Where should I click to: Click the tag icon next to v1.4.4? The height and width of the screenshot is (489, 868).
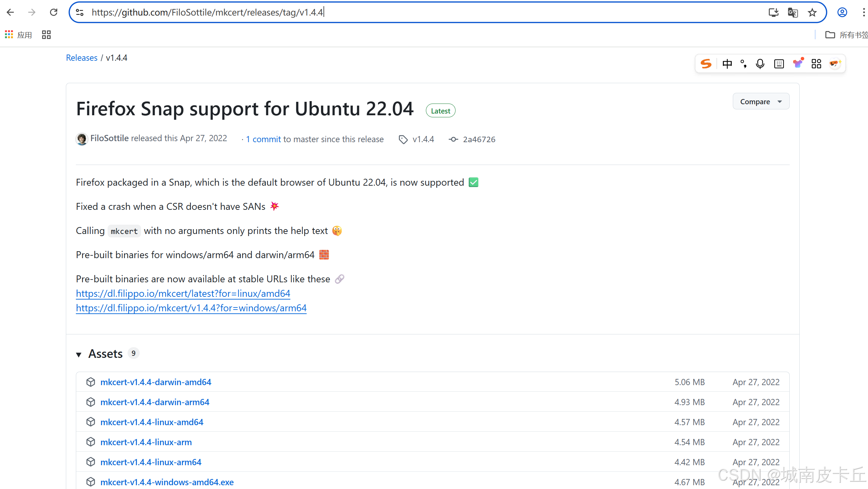point(403,139)
